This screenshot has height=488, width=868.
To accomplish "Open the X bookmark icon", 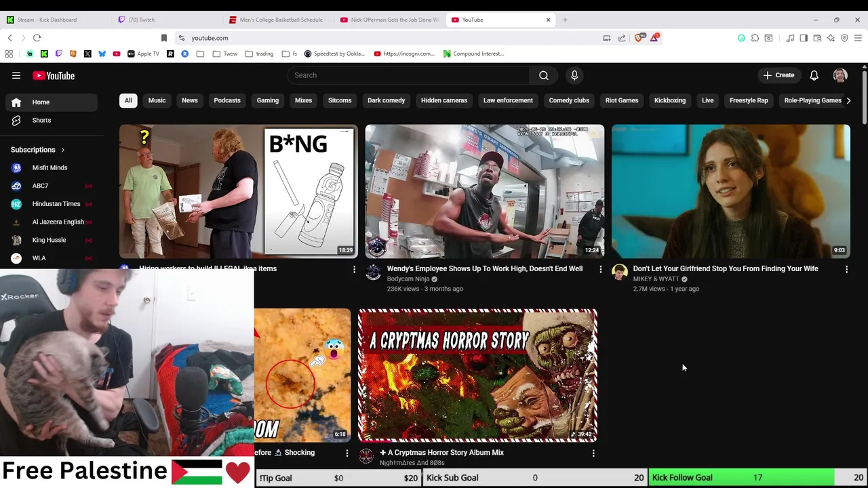I will tap(87, 54).
